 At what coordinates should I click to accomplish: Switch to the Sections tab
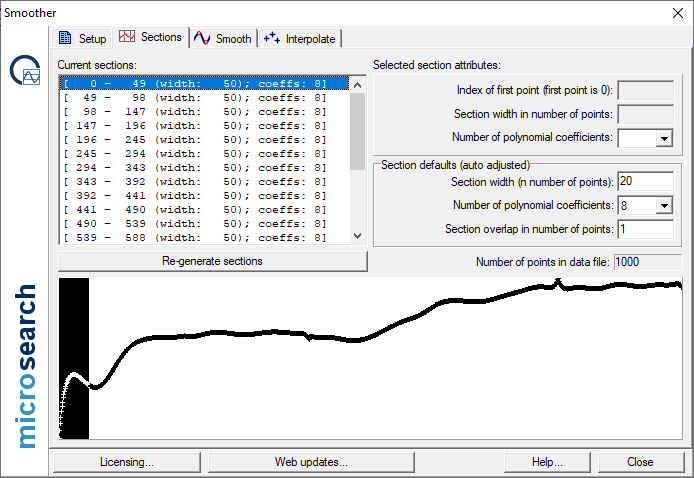151,37
